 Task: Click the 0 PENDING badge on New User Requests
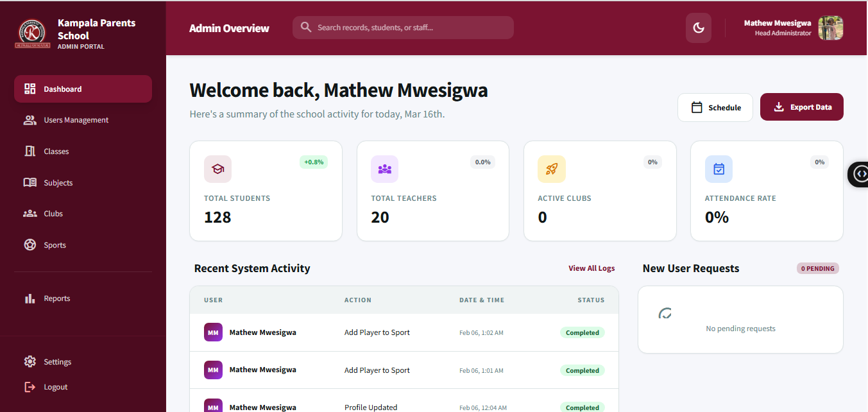pyautogui.click(x=817, y=268)
